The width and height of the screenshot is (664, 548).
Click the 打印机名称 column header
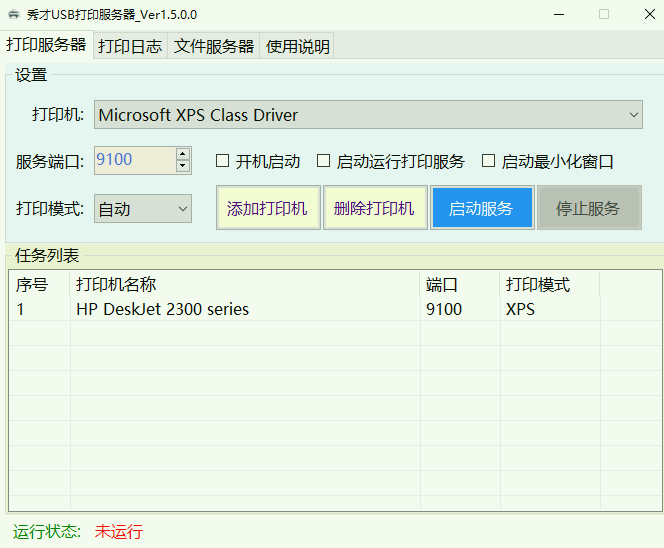click(244, 285)
